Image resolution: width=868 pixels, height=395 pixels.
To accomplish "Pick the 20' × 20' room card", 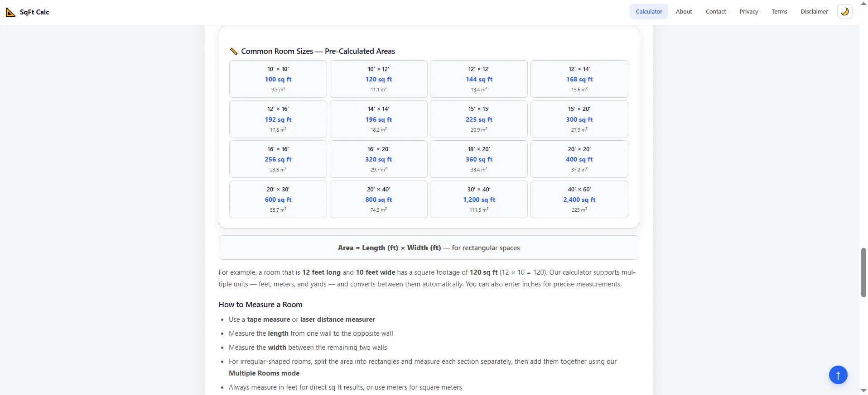I will coord(579,159).
